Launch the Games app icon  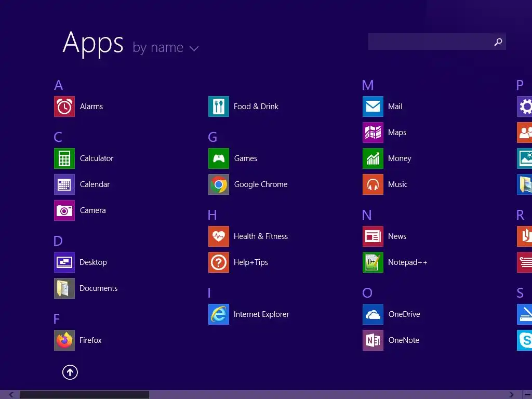pyautogui.click(x=219, y=158)
